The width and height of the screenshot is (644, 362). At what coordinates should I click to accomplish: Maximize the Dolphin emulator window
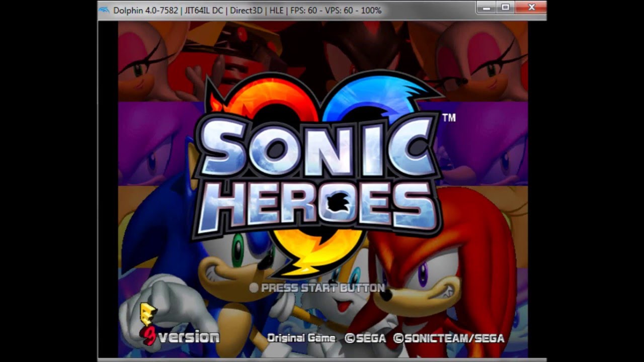(506, 8)
